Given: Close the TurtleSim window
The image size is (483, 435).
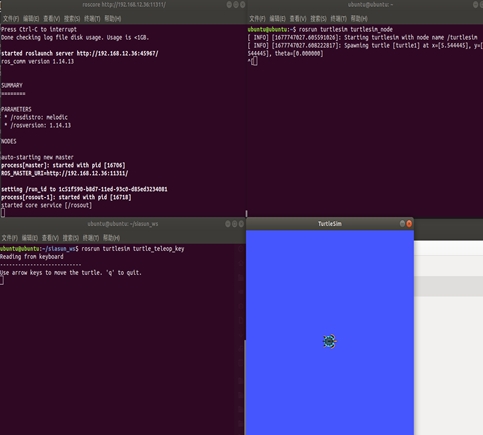Looking at the screenshot, I should [409, 224].
